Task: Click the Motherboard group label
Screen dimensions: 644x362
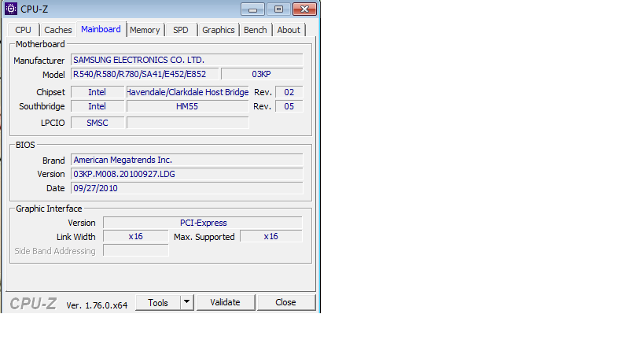Action: pos(40,44)
